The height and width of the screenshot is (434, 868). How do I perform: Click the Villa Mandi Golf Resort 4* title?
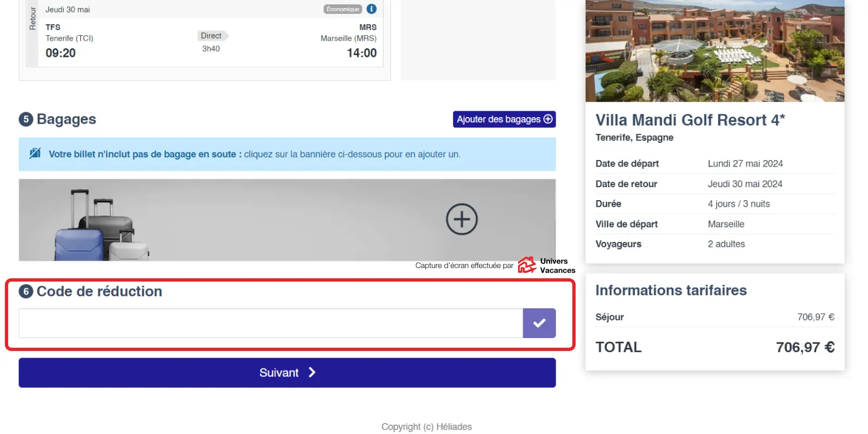tap(690, 120)
